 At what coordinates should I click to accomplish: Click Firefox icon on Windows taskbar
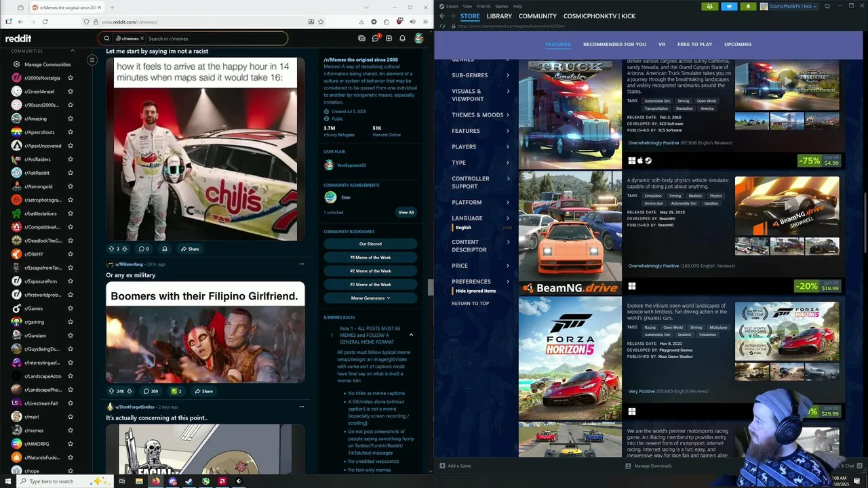[x=156, y=481]
